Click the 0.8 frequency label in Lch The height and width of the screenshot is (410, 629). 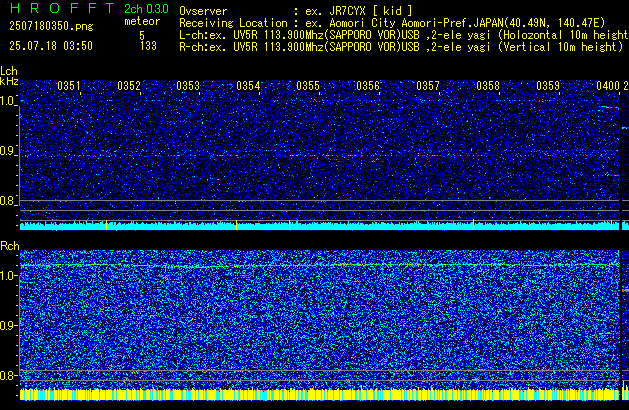8,201
